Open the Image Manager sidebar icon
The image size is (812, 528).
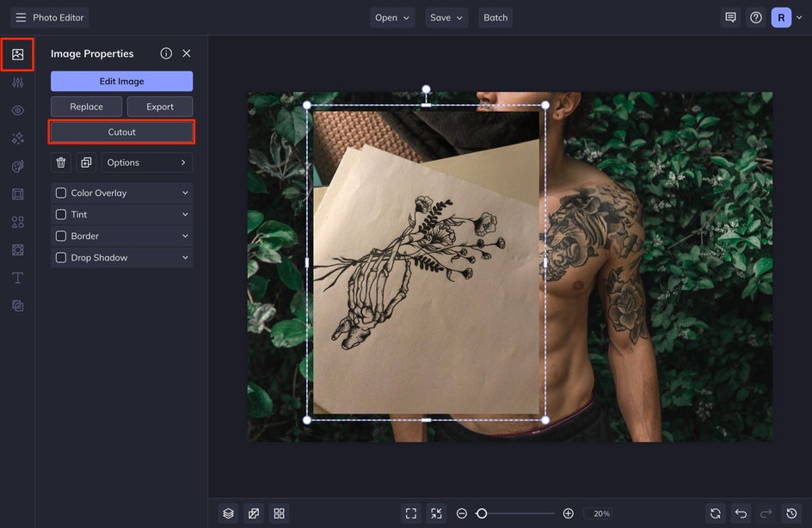tap(17, 54)
